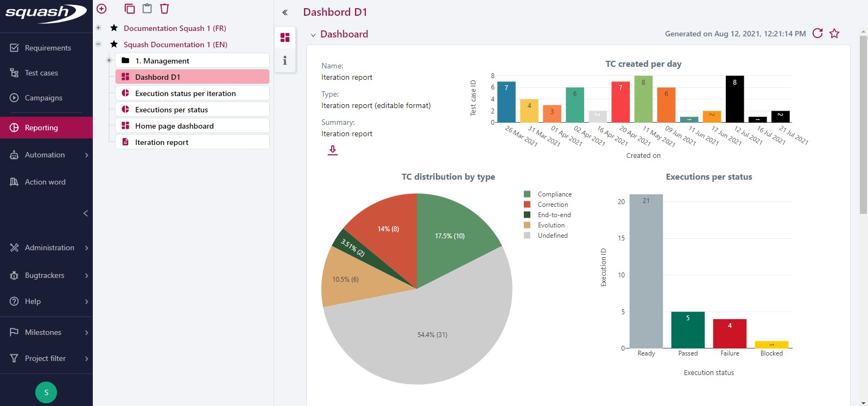Click the copy icon in tree toolbar
This screenshot has height=406, width=868.
129,9
